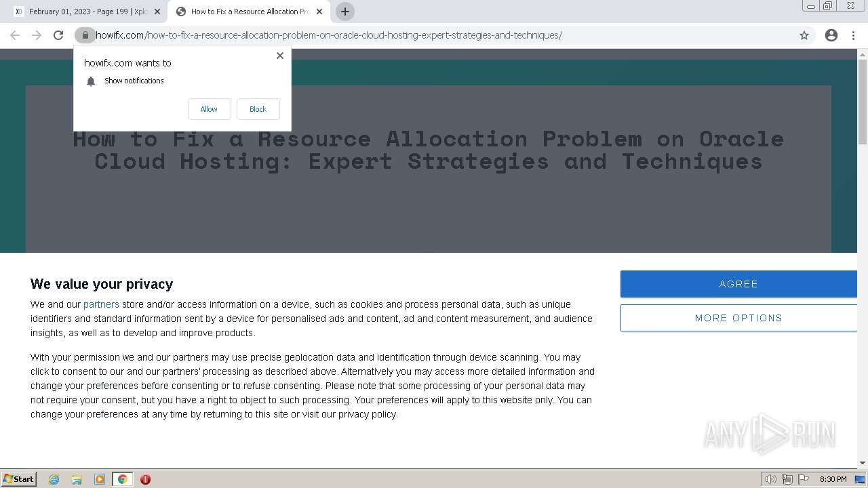Open a new browser tab
The width and height of the screenshot is (868, 488).
344,12
